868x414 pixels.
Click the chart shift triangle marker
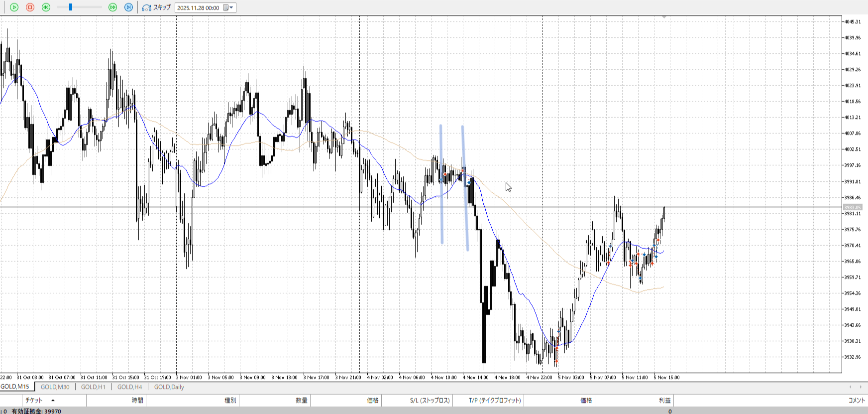point(664,17)
